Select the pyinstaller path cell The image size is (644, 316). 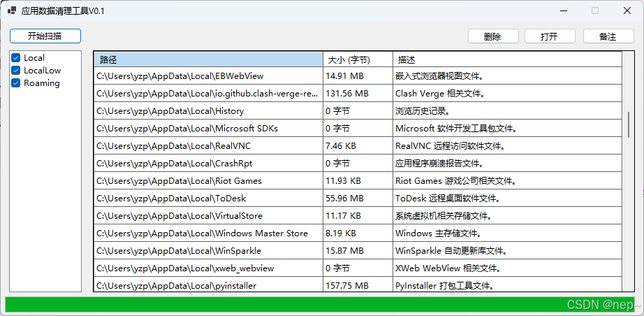coord(209,285)
